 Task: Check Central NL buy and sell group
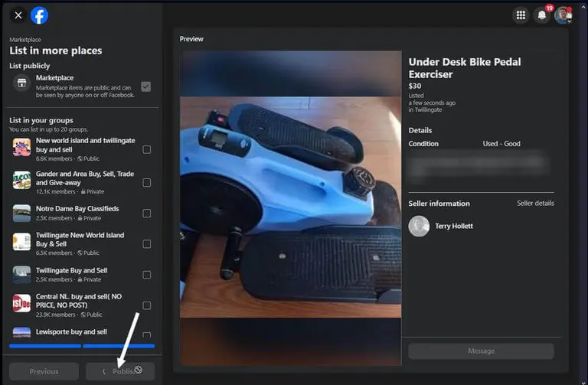[x=147, y=305]
